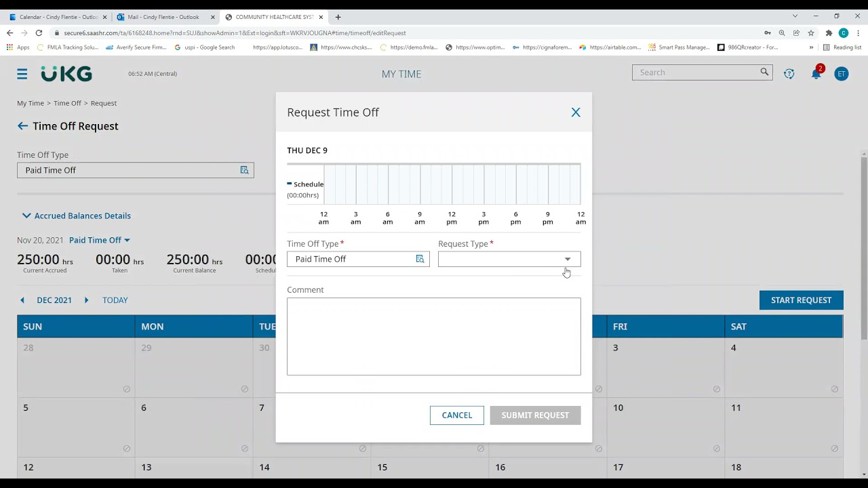This screenshot has width=868, height=488.
Task: Click browser back button
Action: 9,33
